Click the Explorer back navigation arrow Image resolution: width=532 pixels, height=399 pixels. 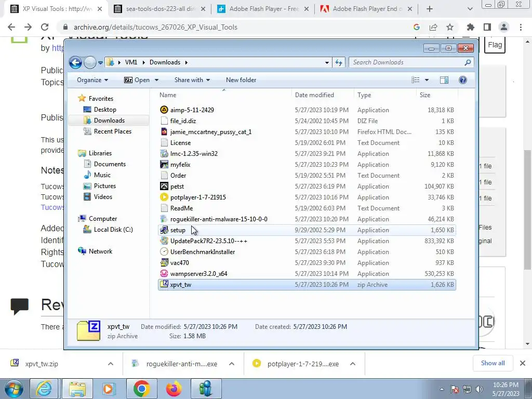click(75, 62)
